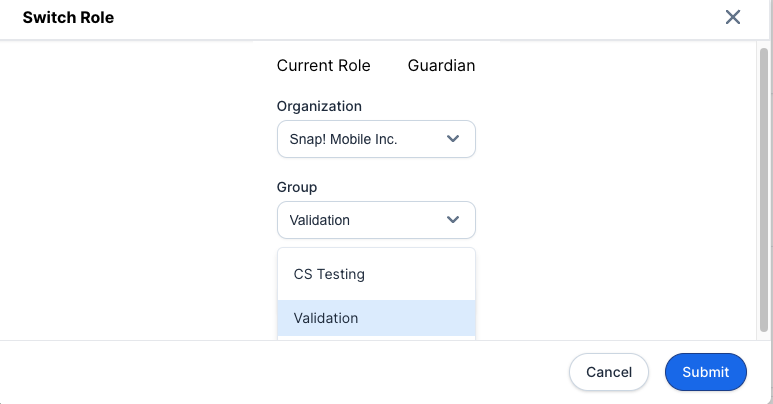Open the Snap! Mobile Inc. organization selector
The image size is (773, 404).
375,139
